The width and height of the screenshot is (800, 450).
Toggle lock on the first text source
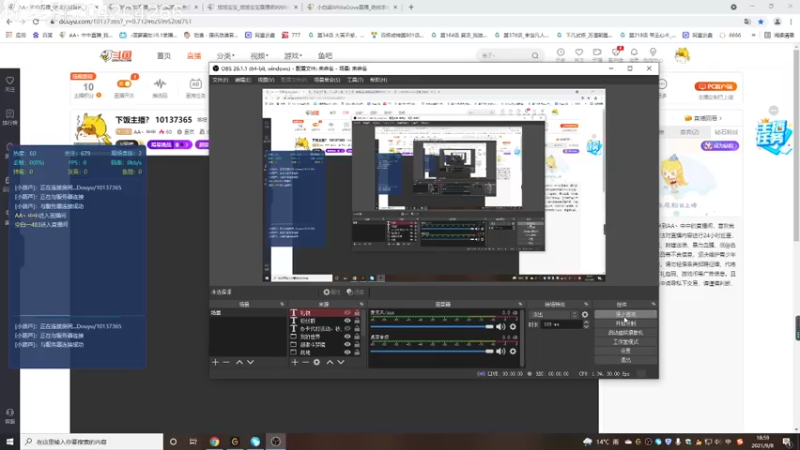coord(357,313)
